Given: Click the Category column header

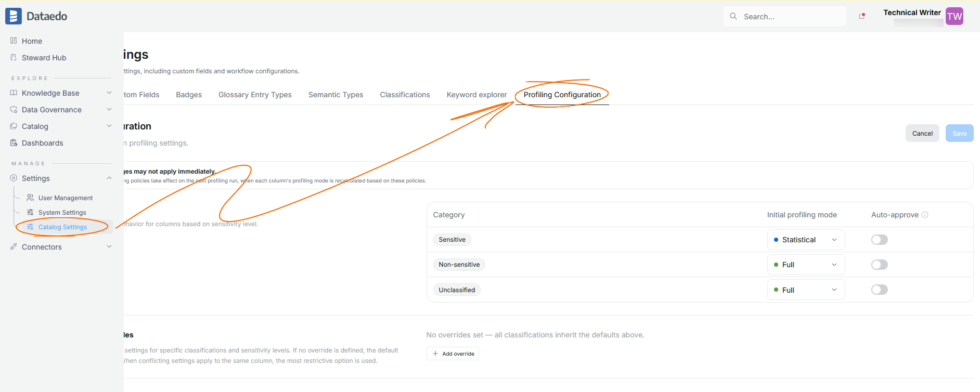Looking at the screenshot, I should (x=449, y=215).
